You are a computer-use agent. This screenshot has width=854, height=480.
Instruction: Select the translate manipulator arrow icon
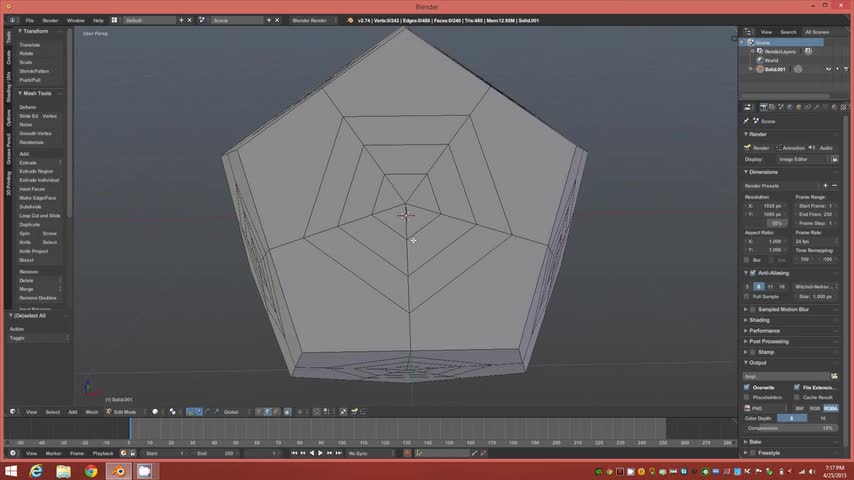point(198,412)
